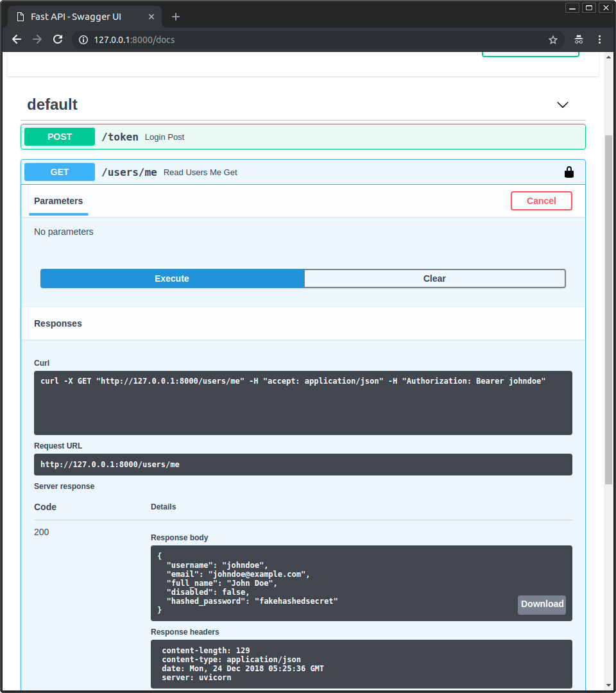Click the grayed forward navigation arrow

tap(37, 39)
